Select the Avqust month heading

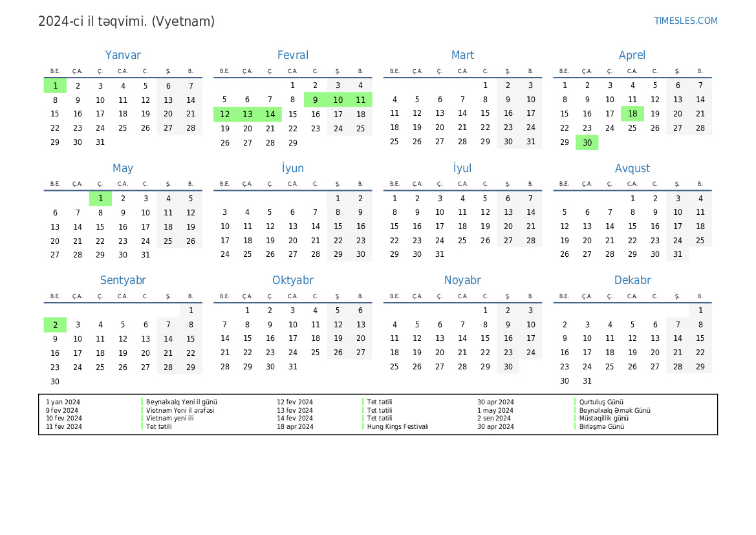(632, 168)
